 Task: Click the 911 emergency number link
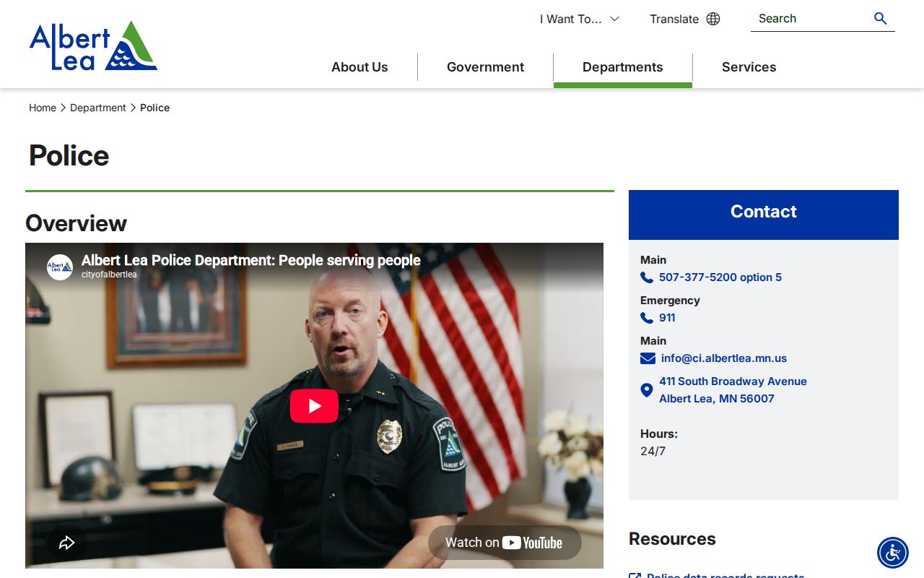(667, 318)
